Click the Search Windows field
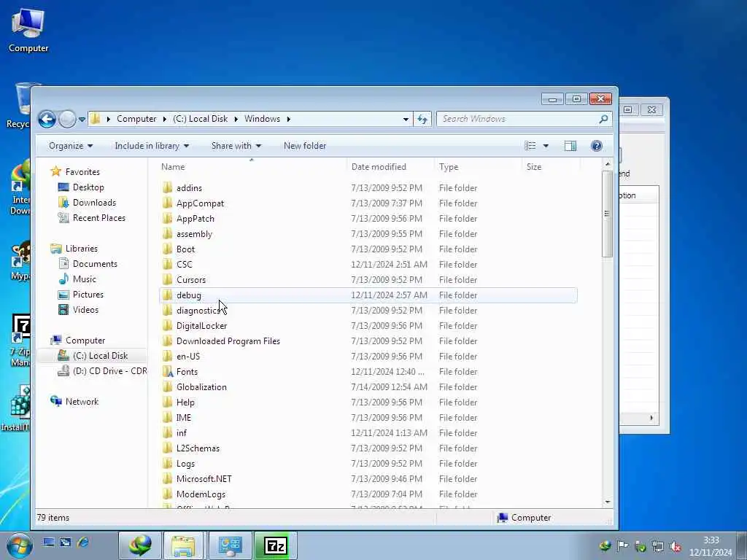The image size is (747, 560). pyautogui.click(x=523, y=119)
